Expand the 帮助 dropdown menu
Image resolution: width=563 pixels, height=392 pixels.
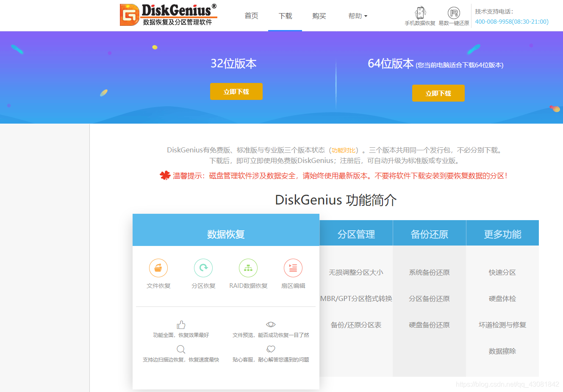coord(358,16)
